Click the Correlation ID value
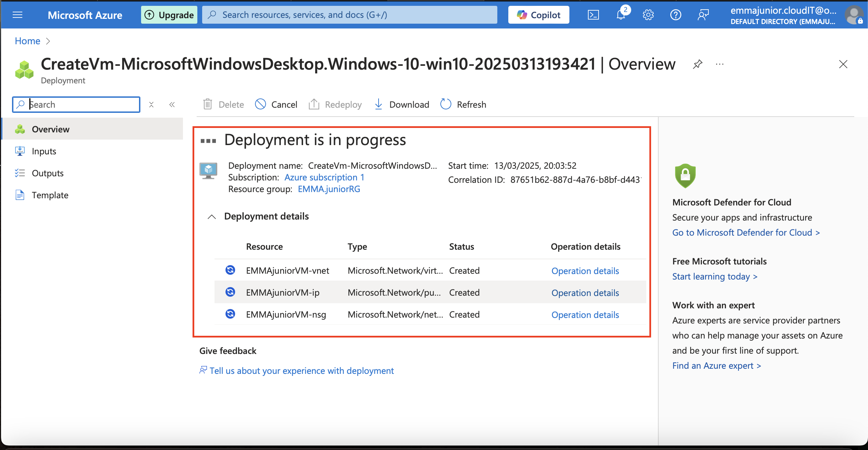868x450 pixels. (576, 180)
